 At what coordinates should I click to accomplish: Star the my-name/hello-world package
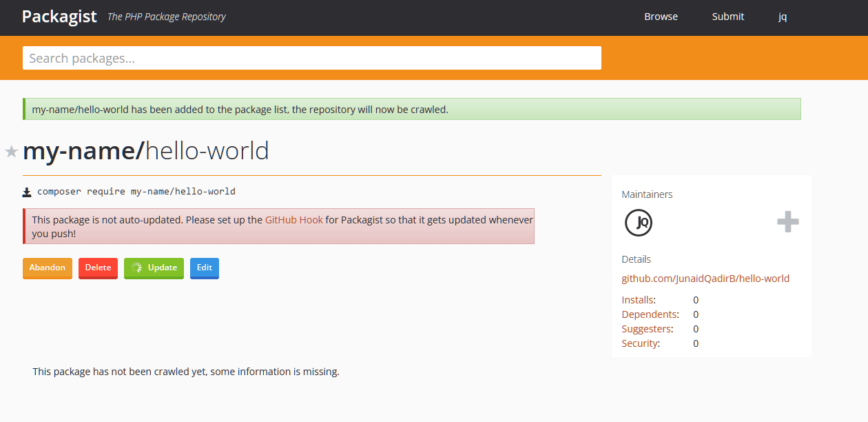[11, 152]
